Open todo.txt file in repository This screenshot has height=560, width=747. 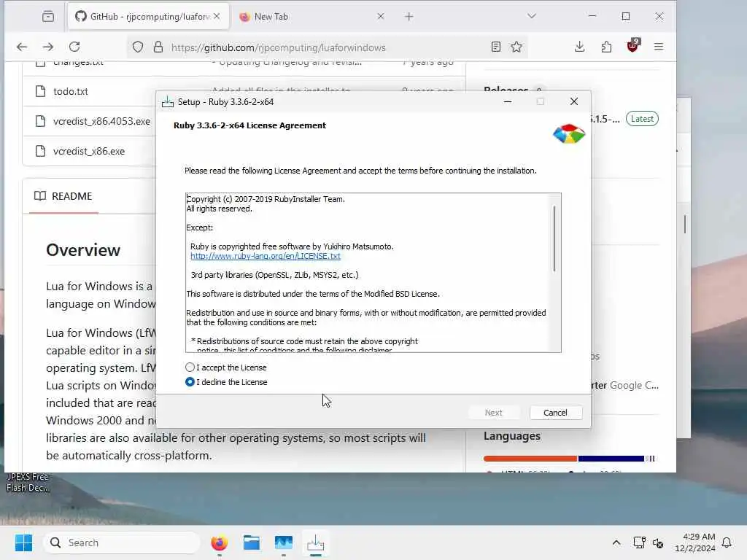(x=71, y=91)
